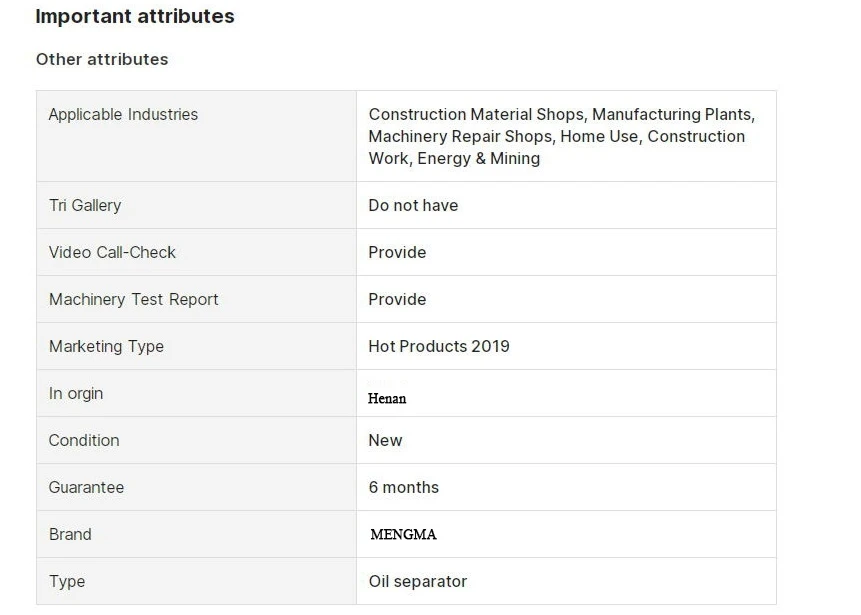Screen dimensions: 861x615
Task: Select the "Marketing Type" label cell
Action: click(196, 346)
